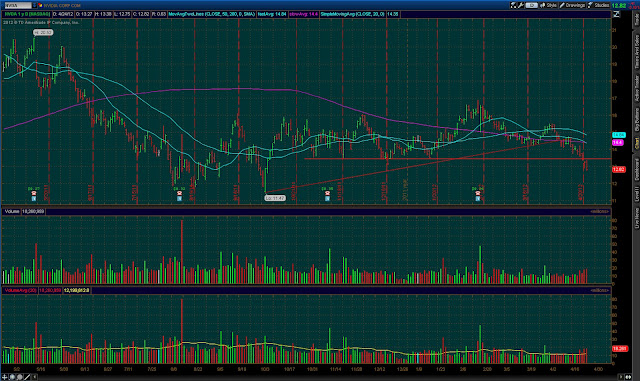Click the H: 13.38 high value
The image size is (640, 381).
(x=103, y=14)
